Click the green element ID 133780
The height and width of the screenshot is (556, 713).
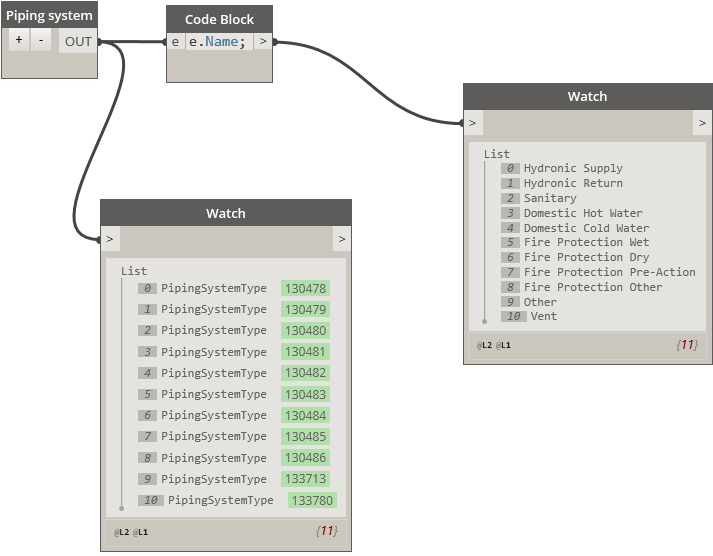(x=312, y=500)
